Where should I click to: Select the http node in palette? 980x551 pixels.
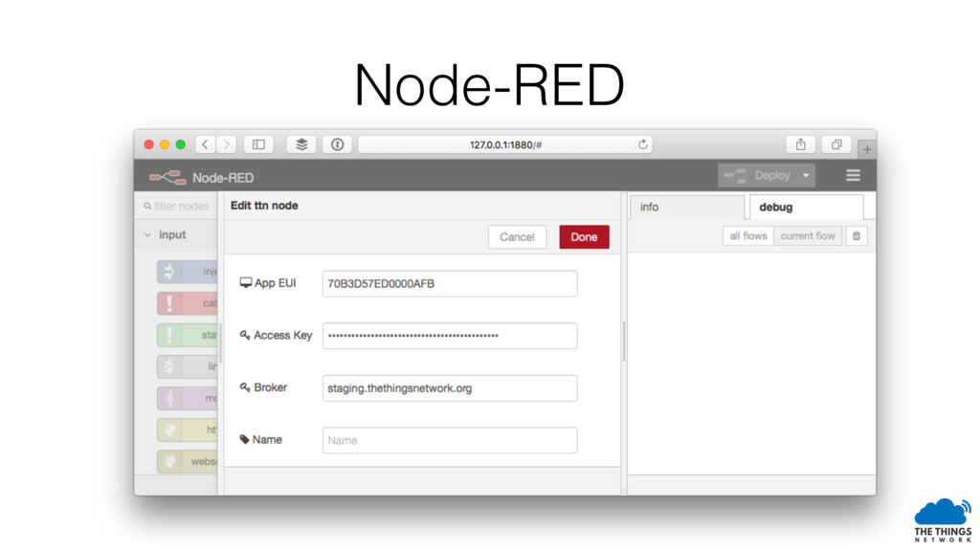pos(188,430)
